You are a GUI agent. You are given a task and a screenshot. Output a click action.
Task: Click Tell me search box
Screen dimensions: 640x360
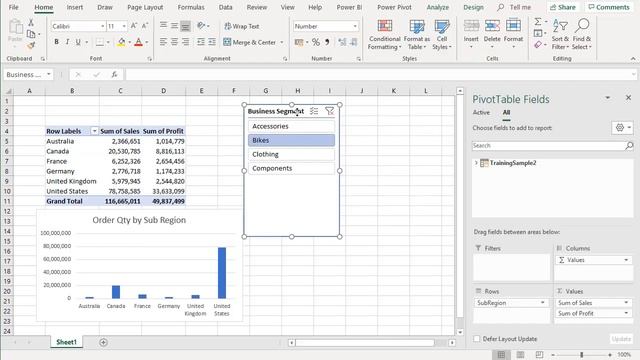[514, 7]
